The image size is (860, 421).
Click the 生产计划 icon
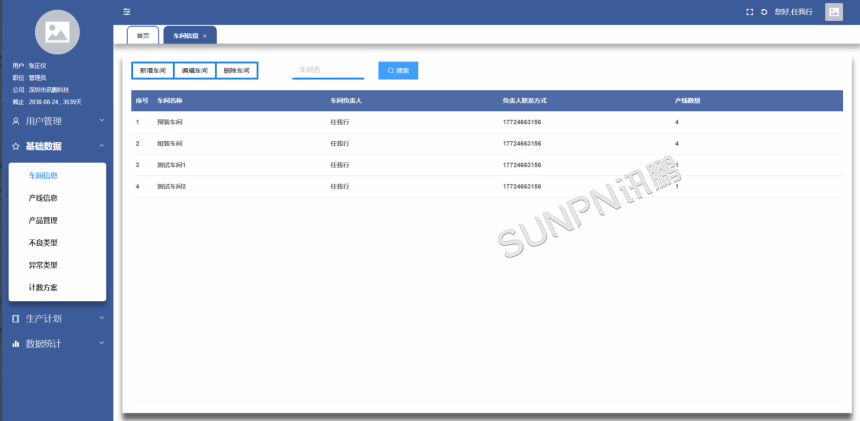(15, 318)
